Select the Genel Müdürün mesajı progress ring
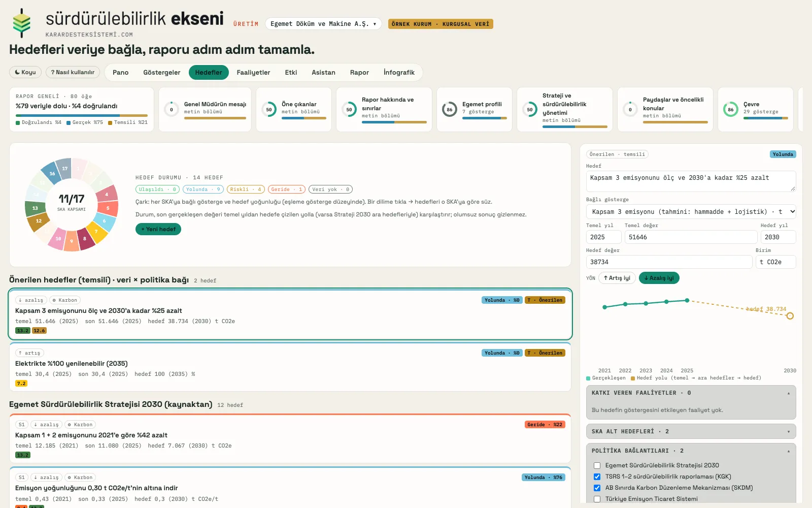This screenshot has width=812, height=508. 172,109
